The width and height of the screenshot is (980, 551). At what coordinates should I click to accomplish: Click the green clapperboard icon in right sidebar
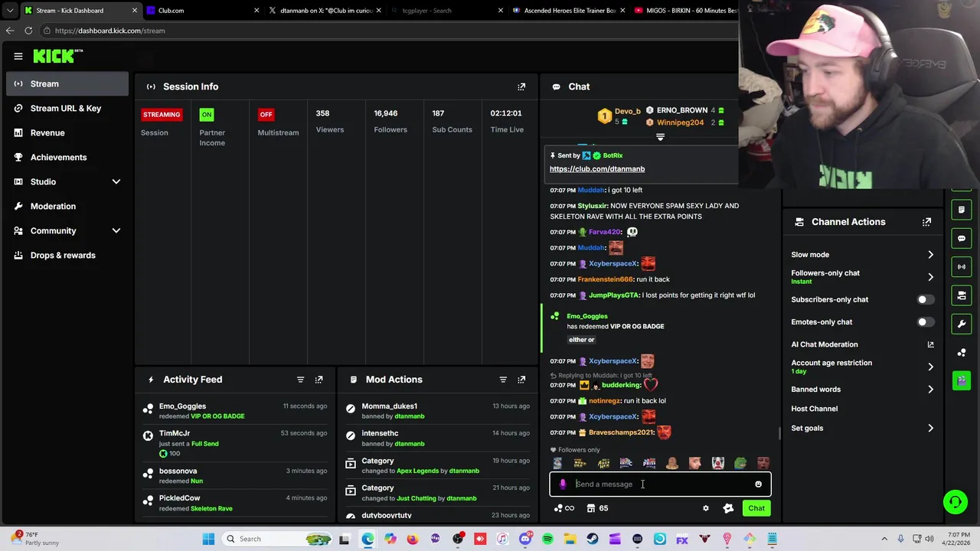962,380
